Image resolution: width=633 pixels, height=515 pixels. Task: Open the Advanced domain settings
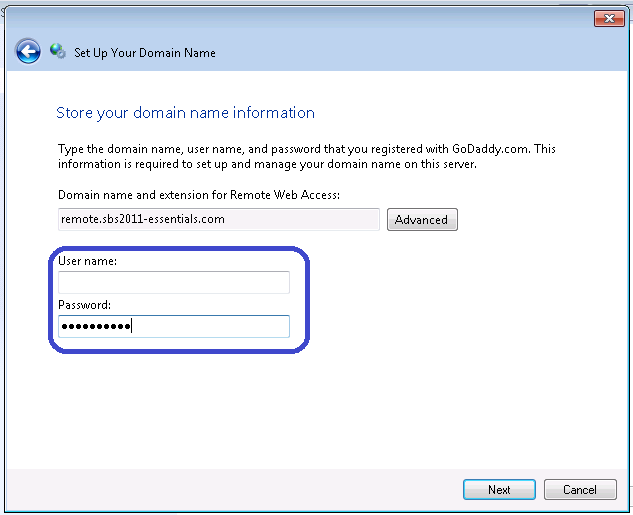pos(421,220)
